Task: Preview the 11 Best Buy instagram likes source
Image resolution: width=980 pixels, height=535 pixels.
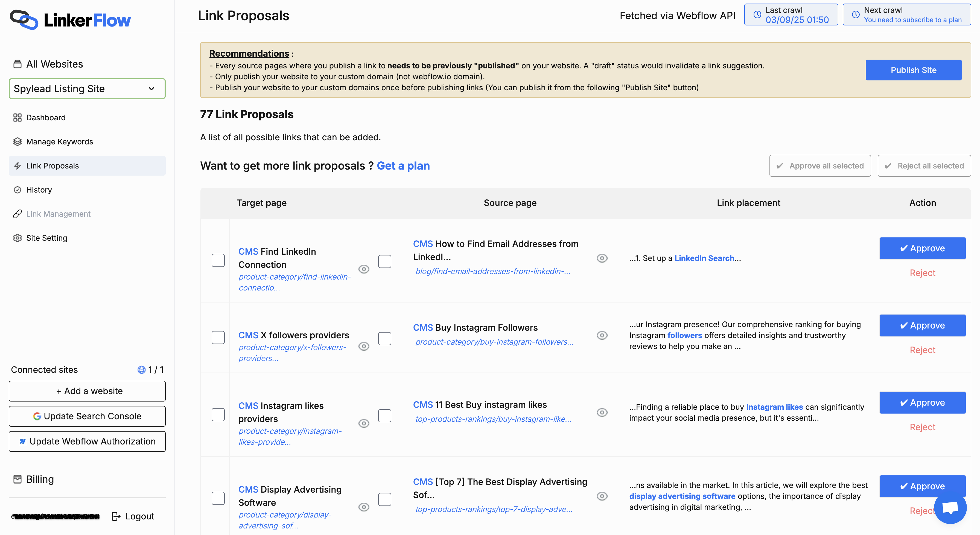Action: [602, 412]
